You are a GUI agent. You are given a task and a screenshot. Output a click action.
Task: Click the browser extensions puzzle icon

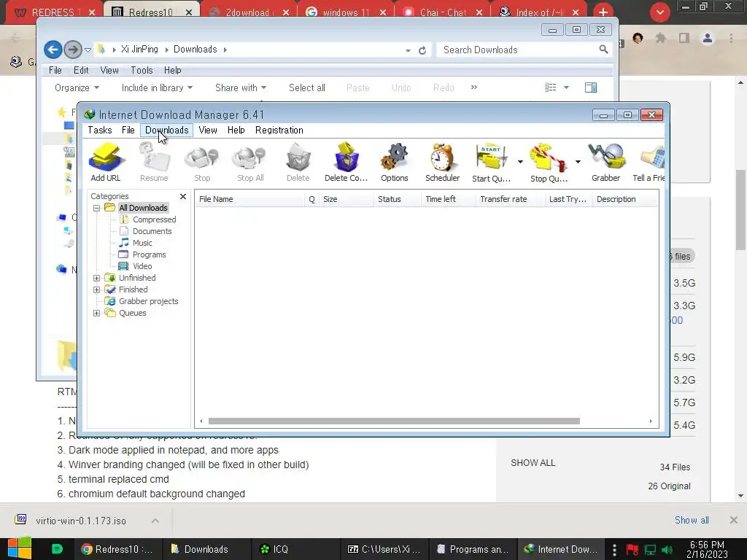click(660, 38)
